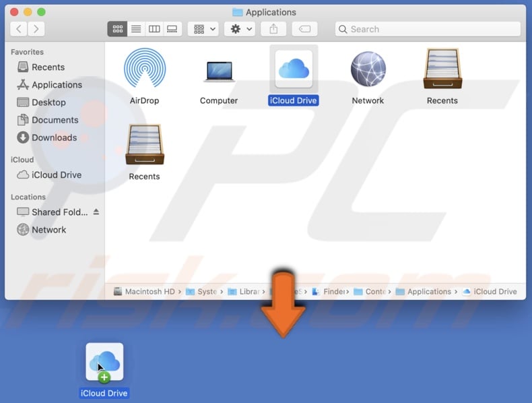This screenshot has height=403, width=532.
Task: Open the gear Action menu
Action: 240,29
